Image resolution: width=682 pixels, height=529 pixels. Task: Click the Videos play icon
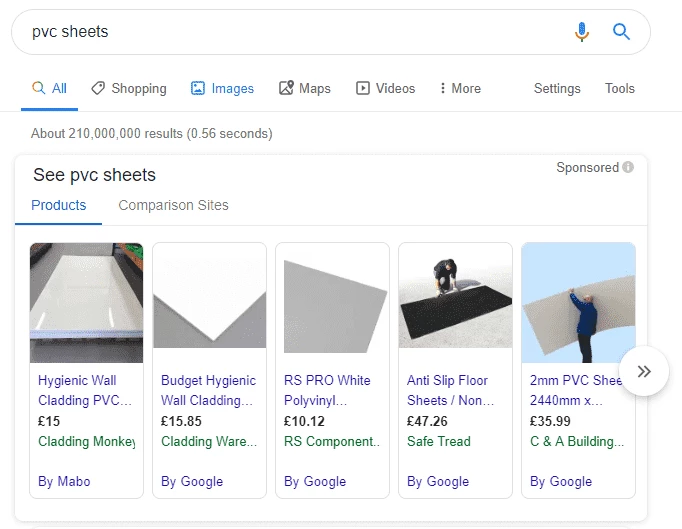coord(363,88)
